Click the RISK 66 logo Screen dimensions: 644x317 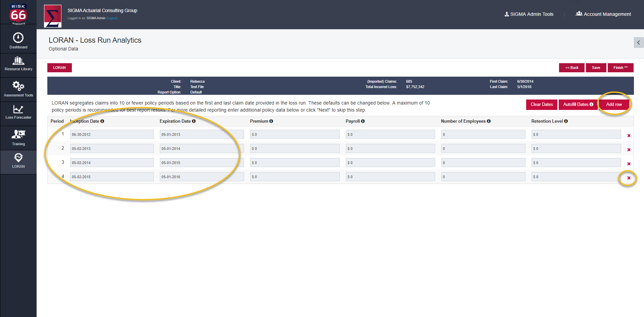(x=18, y=14)
